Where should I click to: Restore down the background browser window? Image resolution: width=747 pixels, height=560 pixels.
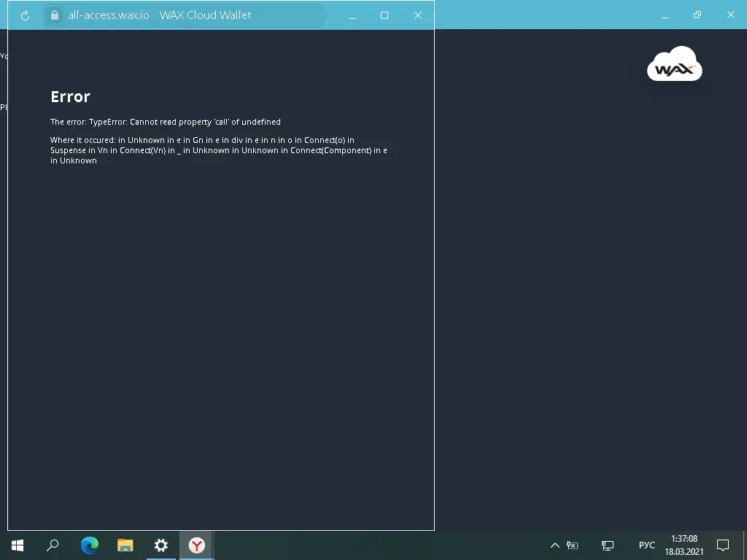[697, 15]
